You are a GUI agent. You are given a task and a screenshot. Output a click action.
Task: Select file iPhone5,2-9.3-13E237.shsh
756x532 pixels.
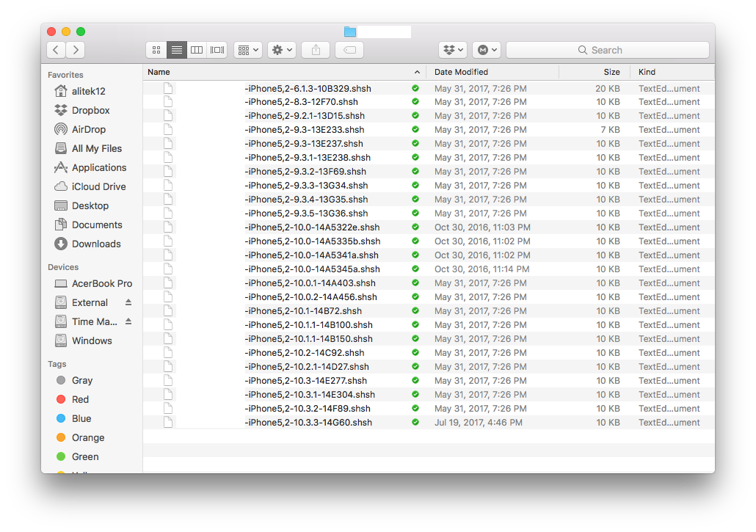[429, 144]
